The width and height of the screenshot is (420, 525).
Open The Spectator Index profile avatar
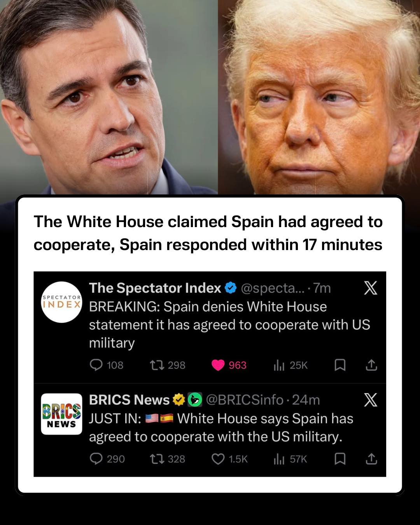pos(61,302)
